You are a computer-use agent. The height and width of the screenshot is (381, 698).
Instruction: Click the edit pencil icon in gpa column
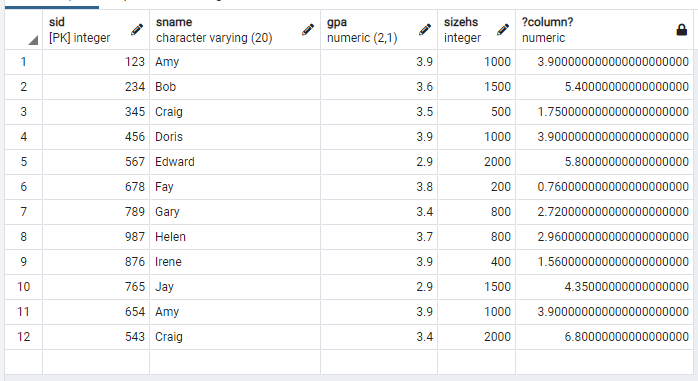(425, 30)
